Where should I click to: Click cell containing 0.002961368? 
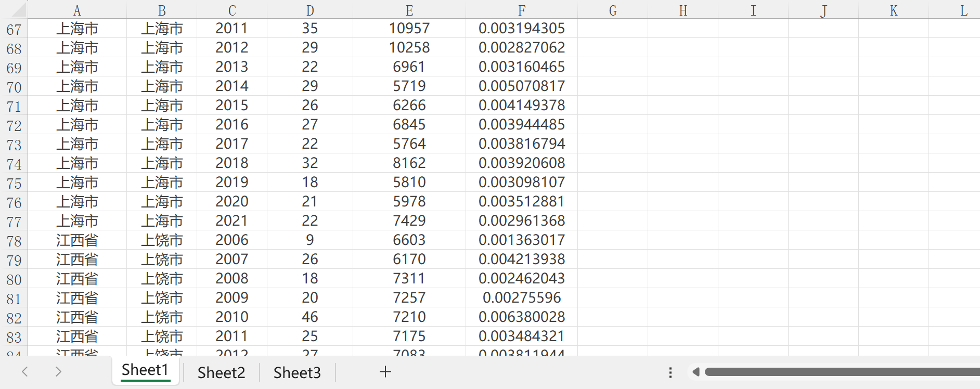tap(522, 221)
